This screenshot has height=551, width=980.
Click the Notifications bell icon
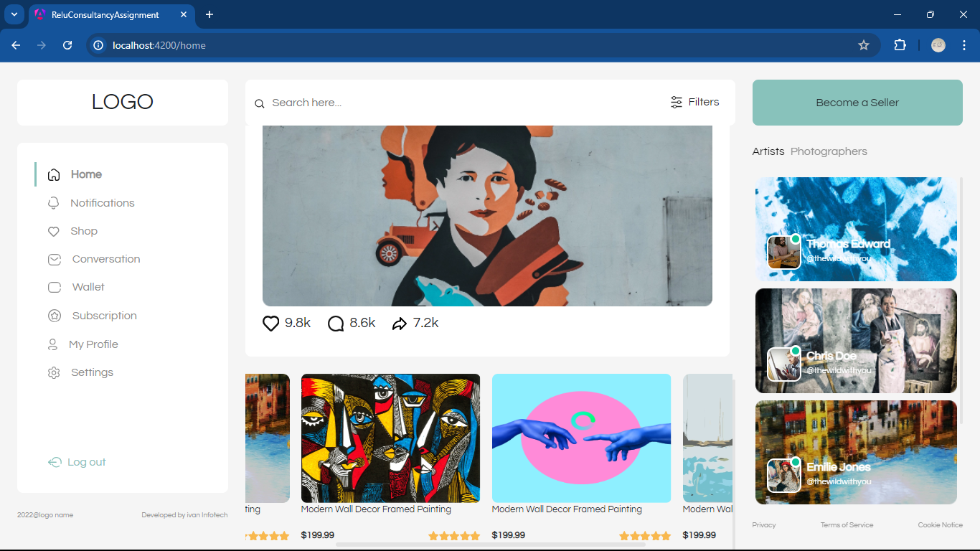(x=53, y=203)
